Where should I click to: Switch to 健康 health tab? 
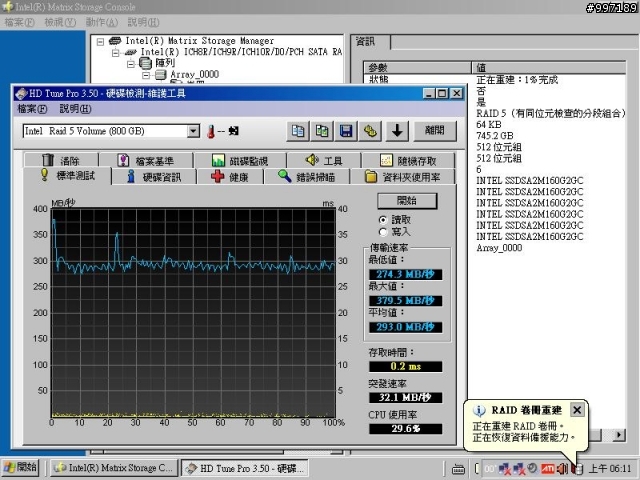230,177
